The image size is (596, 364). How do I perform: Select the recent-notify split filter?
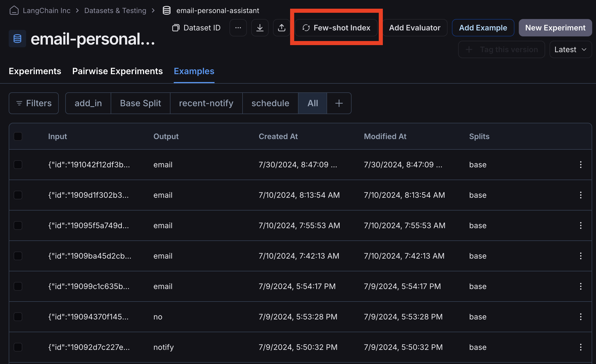pyautogui.click(x=206, y=103)
